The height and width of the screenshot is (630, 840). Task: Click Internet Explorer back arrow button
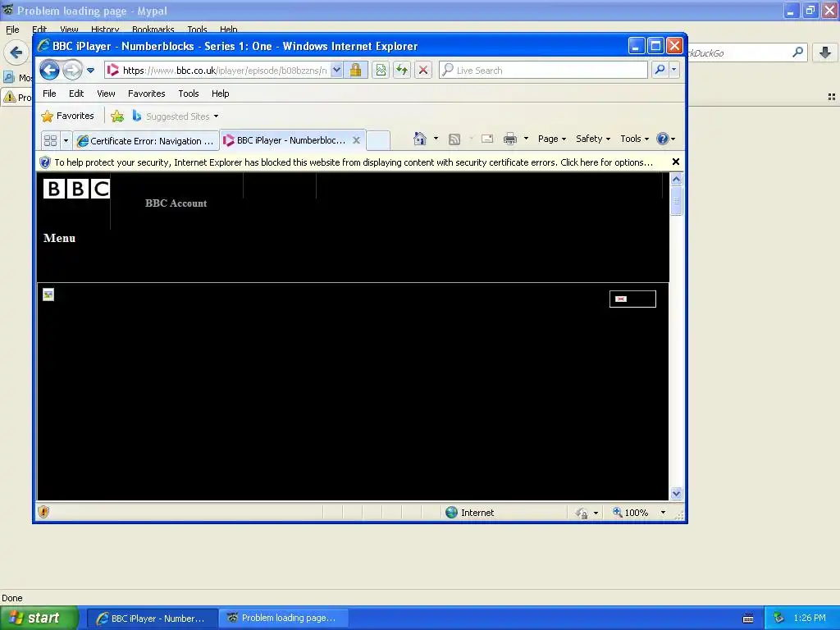pyautogui.click(x=49, y=70)
